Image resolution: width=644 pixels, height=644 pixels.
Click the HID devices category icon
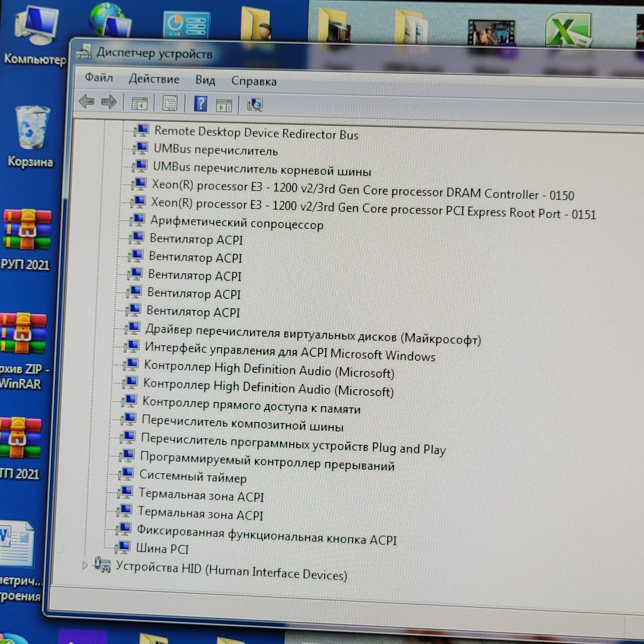(x=103, y=565)
